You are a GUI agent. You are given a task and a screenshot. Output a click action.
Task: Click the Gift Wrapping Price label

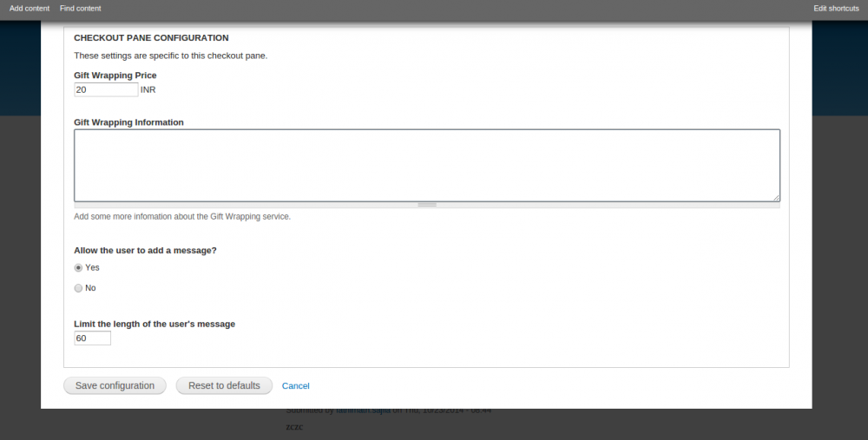(x=115, y=76)
